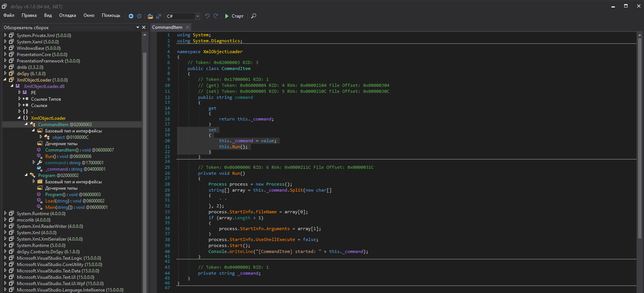Click System.Diagnostics in the using line
644x293 pixels.
[x=216, y=41]
